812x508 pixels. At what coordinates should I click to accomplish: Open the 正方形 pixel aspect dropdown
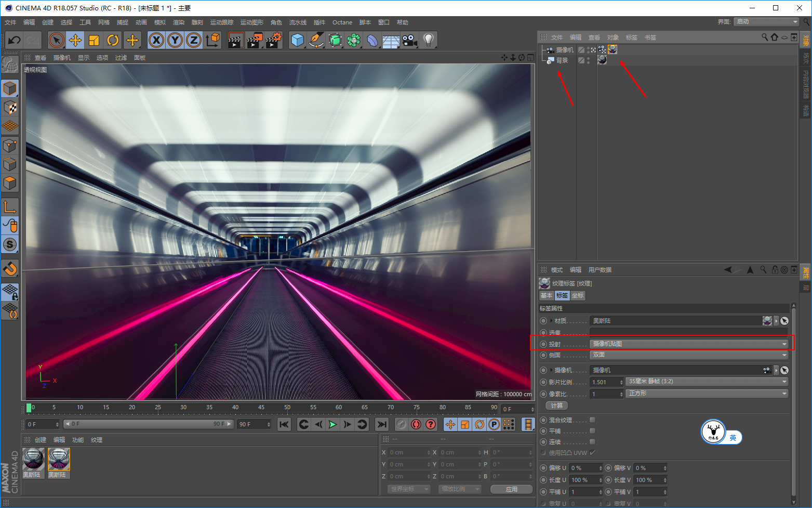tap(707, 394)
